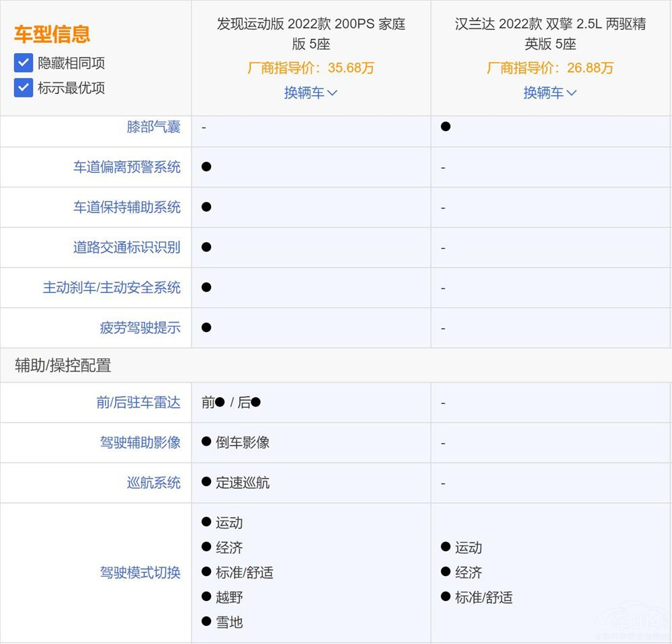Uncheck the 隐藏相同项 checkbox
Screen dimensions: 672x644
(24, 63)
